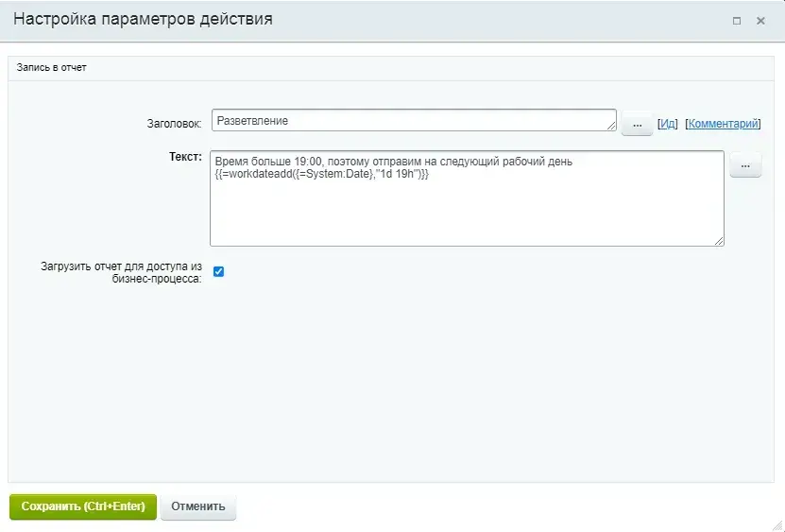
Task: Click the Запись в отчет section header
Action: (52, 68)
